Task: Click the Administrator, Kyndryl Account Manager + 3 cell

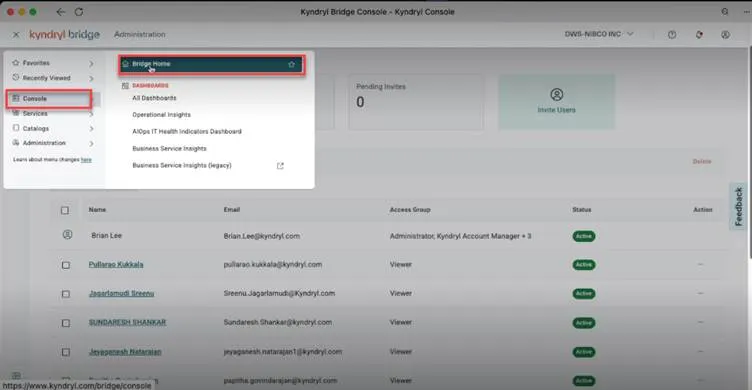Action: pos(460,236)
